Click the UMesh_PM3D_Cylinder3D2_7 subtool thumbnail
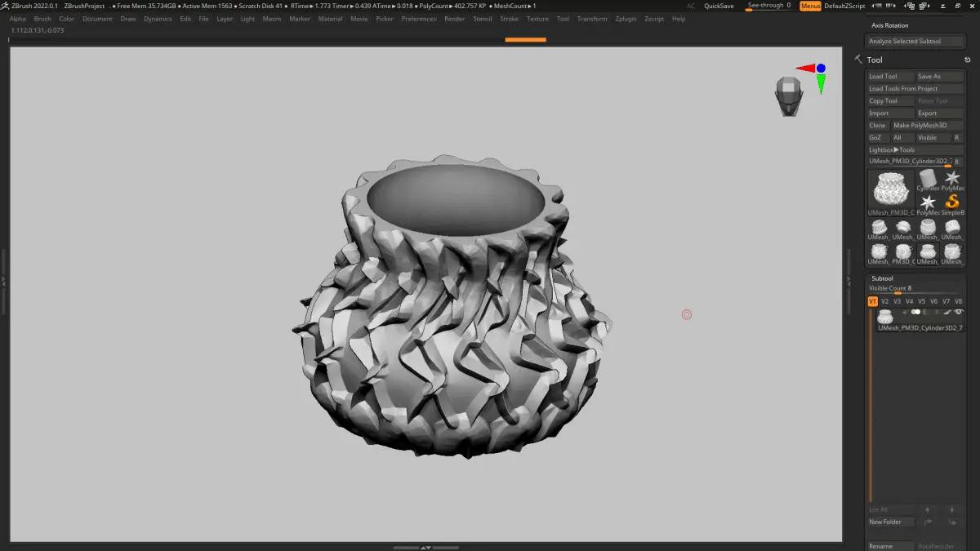 (885, 317)
